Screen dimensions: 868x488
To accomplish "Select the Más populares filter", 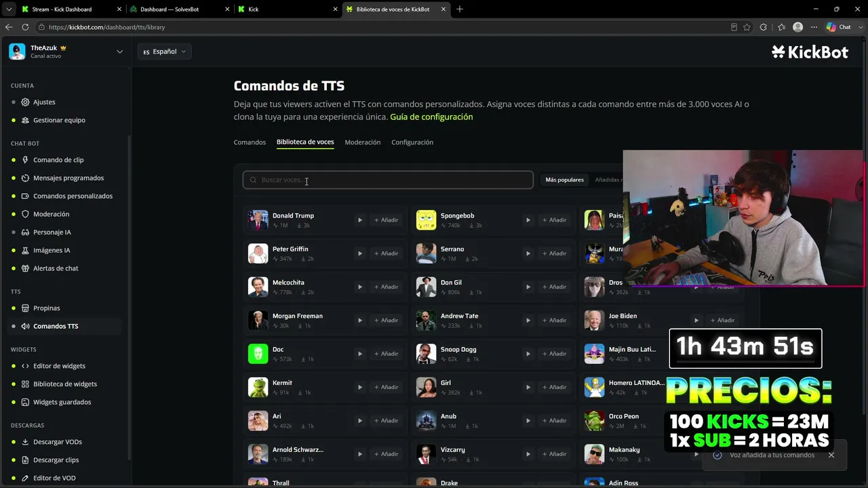I will tap(565, 180).
